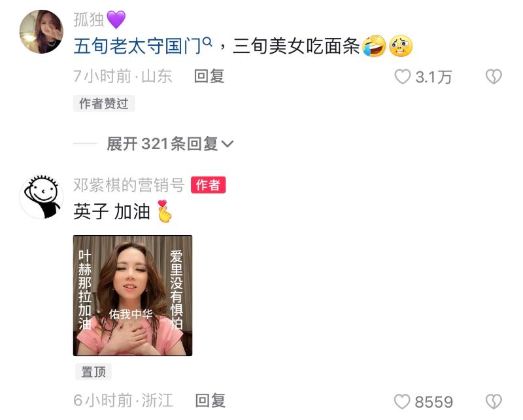Open the 孤独 username
The height and width of the screenshot is (420, 523).
coord(89,20)
